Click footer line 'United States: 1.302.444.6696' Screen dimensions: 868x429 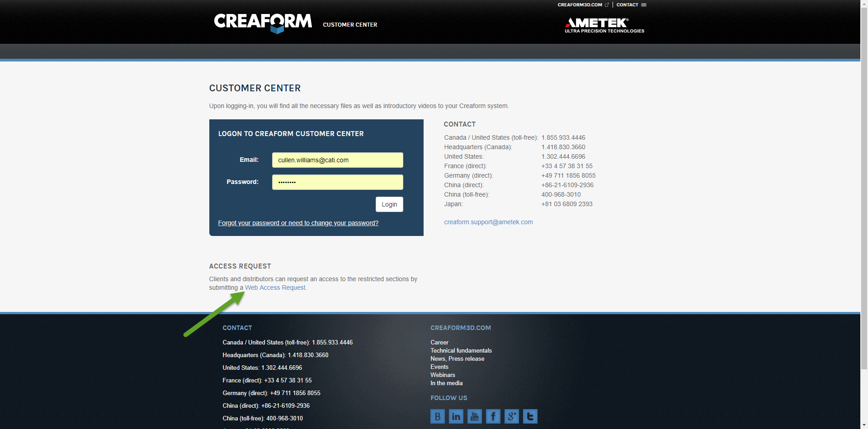tap(262, 368)
